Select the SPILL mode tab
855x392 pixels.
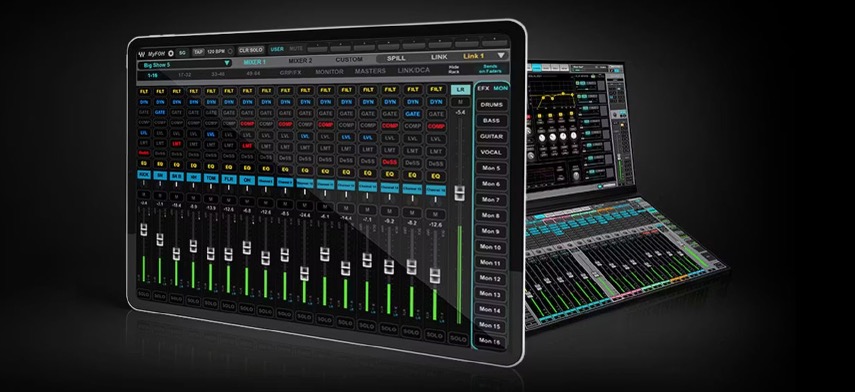pos(396,58)
